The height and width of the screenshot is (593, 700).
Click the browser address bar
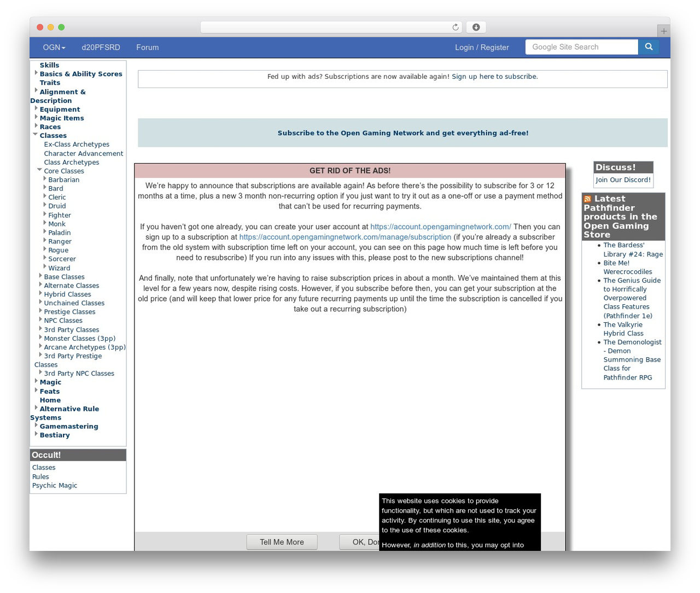(x=331, y=27)
